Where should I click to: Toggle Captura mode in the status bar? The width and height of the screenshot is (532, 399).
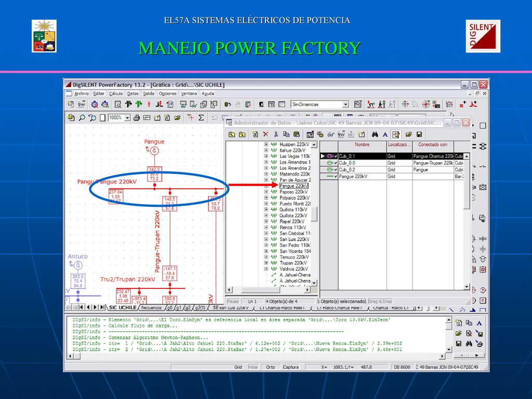[291, 367]
